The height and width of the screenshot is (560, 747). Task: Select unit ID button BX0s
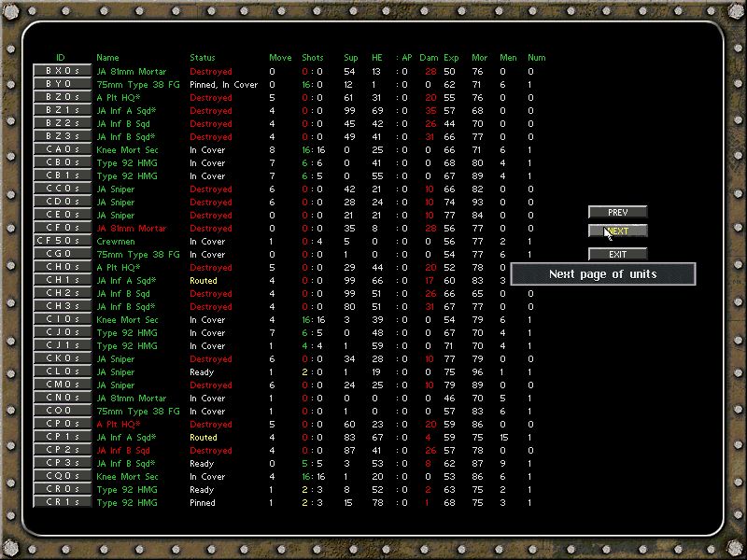(x=62, y=71)
